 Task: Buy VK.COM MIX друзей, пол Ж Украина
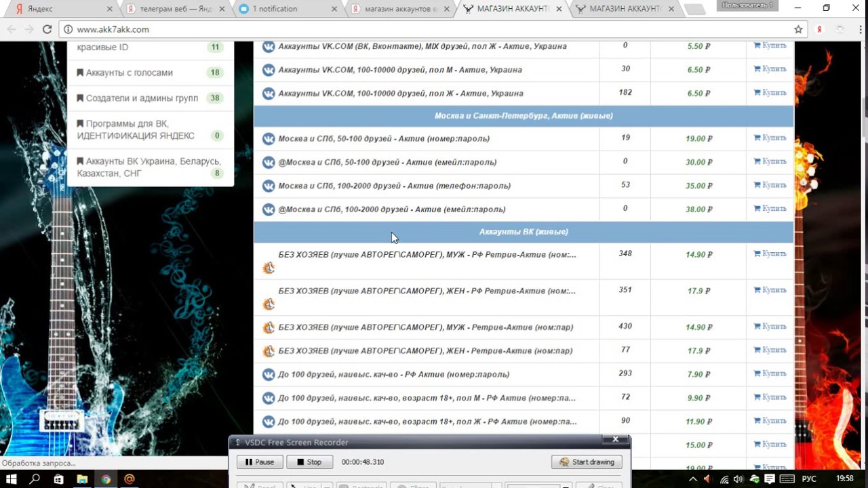770,45
